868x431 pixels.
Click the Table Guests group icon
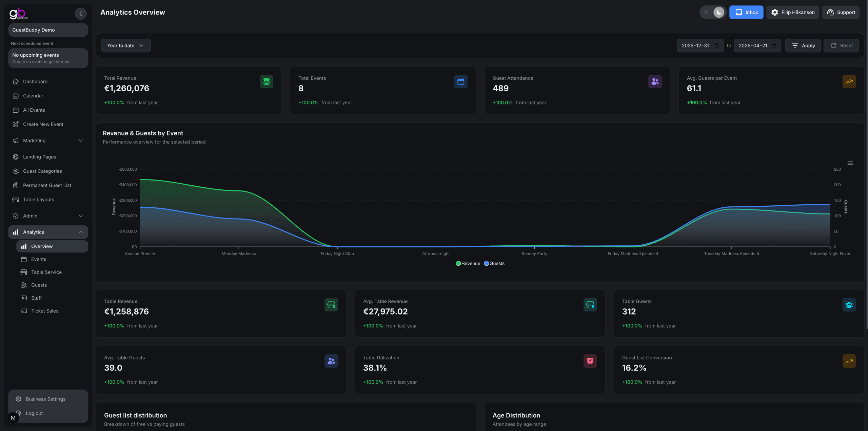849,305
